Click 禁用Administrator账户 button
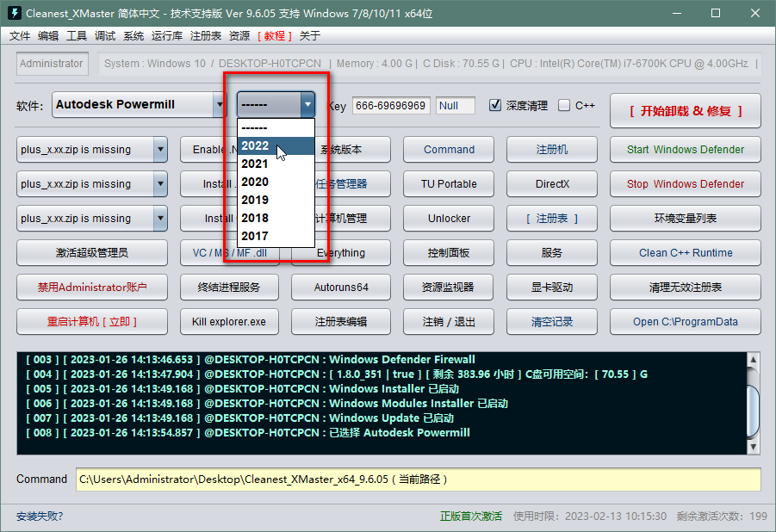 [92, 287]
